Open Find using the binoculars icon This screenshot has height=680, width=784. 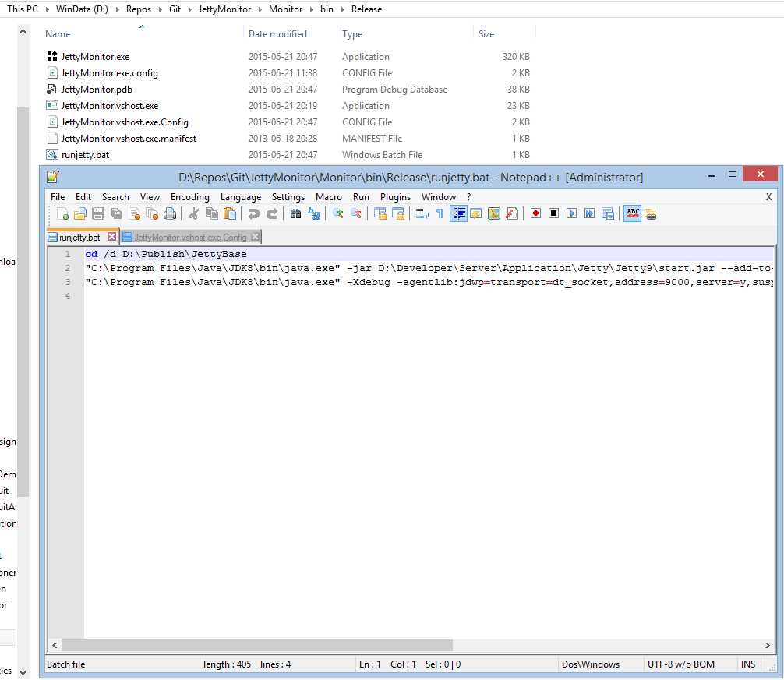pyautogui.click(x=295, y=214)
